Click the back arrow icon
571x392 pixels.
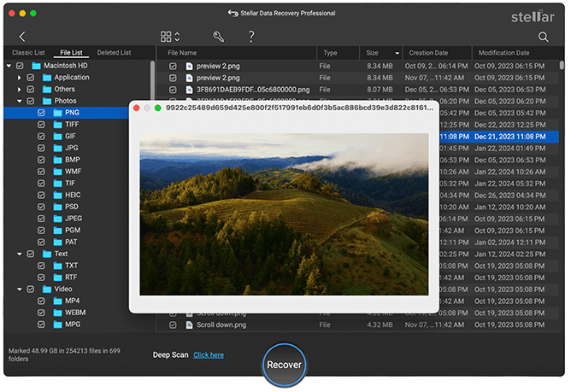22,37
